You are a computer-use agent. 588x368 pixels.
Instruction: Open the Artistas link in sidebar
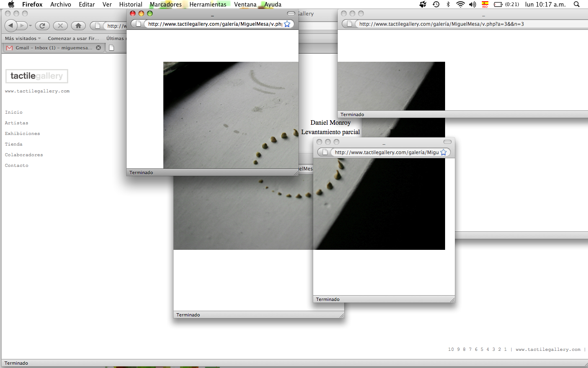pos(17,123)
